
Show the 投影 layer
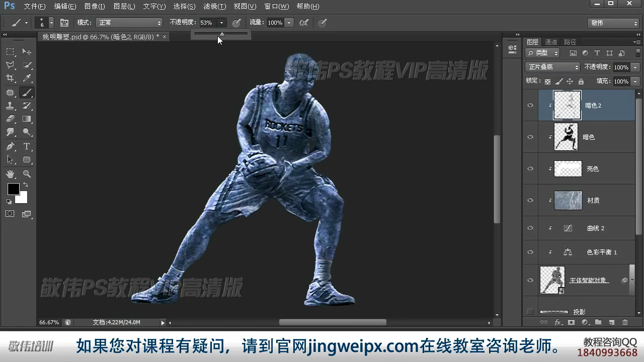point(530,312)
